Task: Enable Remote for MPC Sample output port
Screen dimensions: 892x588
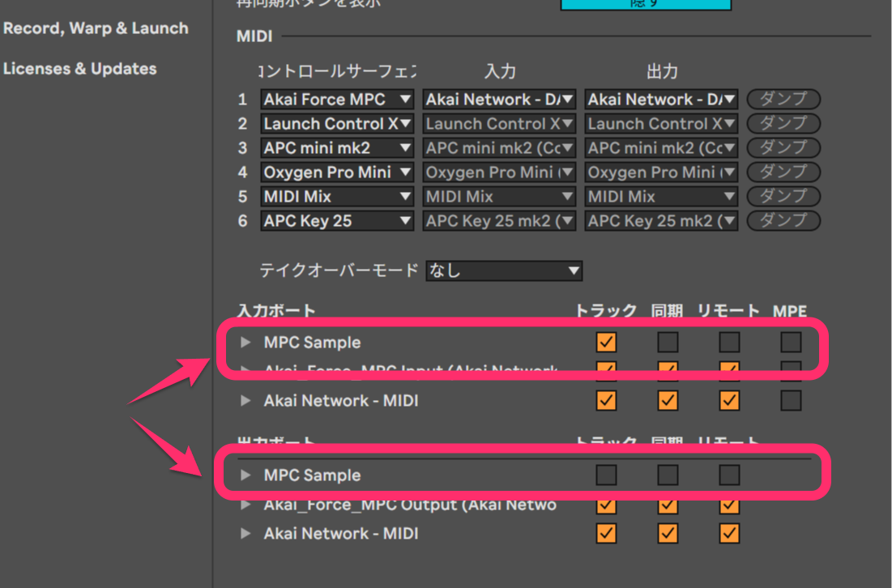Action: [729, 475]
